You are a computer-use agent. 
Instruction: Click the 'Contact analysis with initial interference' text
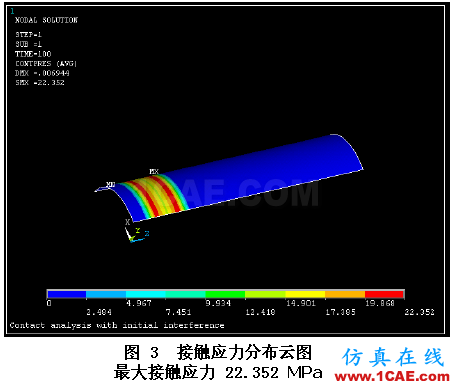click(x=117, y=325)
